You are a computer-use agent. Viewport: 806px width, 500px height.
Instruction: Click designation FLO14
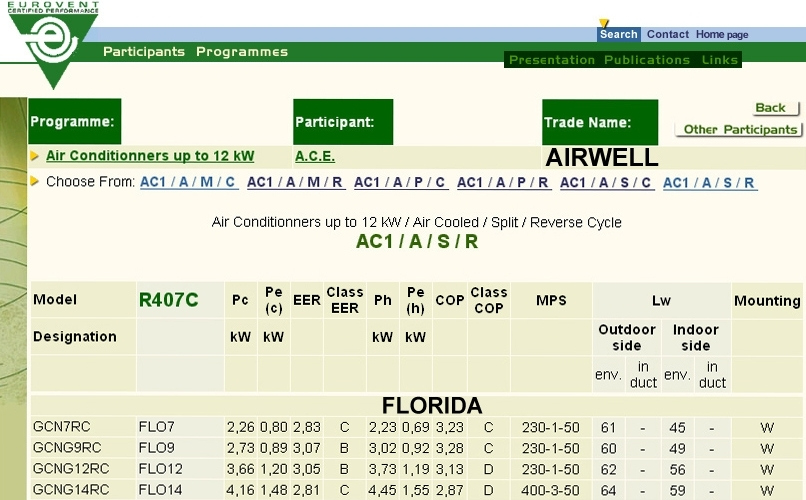tap(160, 490)
